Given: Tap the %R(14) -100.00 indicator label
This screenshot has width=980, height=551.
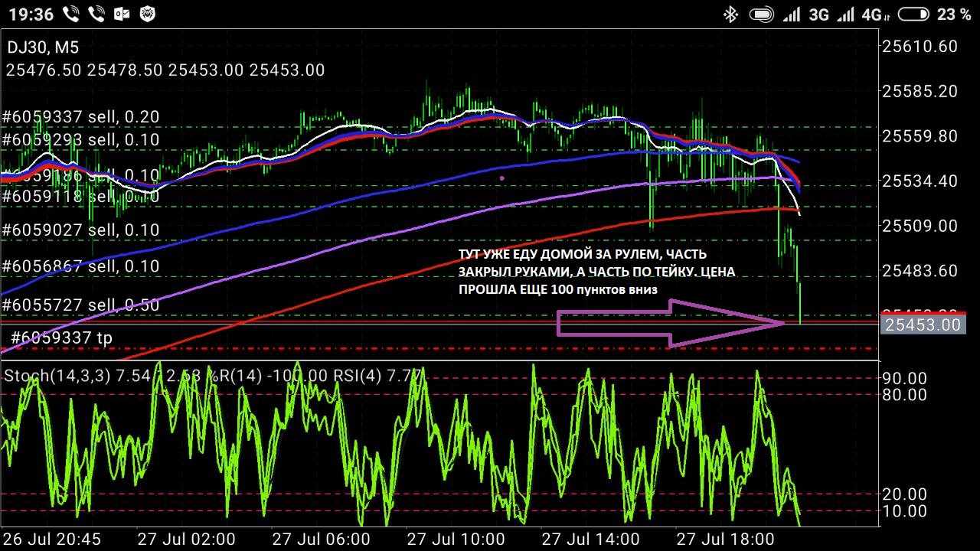Looking at the screenshot, I should point(268,376).
